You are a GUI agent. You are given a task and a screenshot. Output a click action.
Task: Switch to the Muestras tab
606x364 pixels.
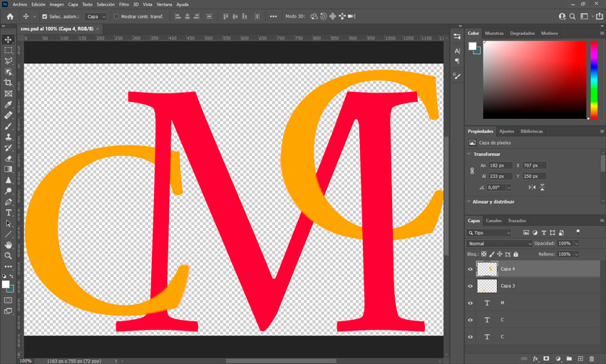pos(494,33)
